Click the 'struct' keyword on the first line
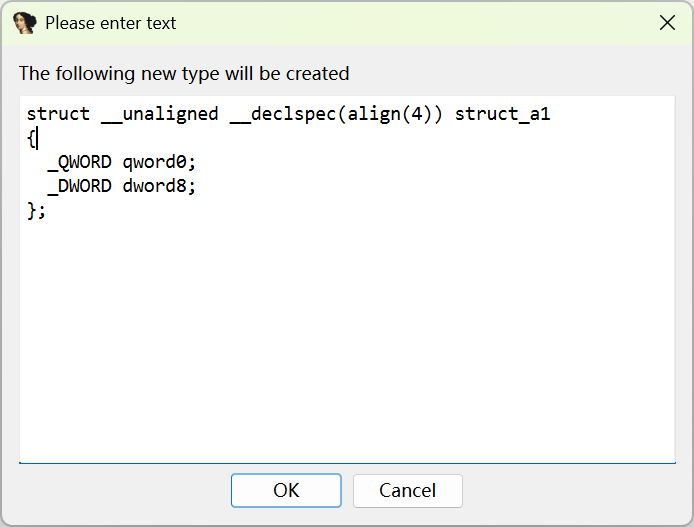This screenshot has height=527, width=694. [x=58, y=114]
